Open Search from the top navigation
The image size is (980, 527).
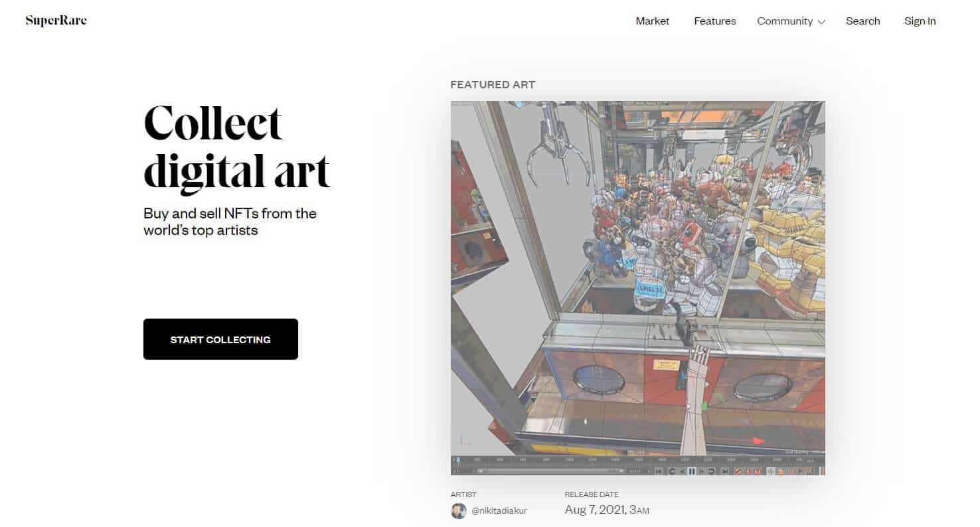(x=863, y=21)
